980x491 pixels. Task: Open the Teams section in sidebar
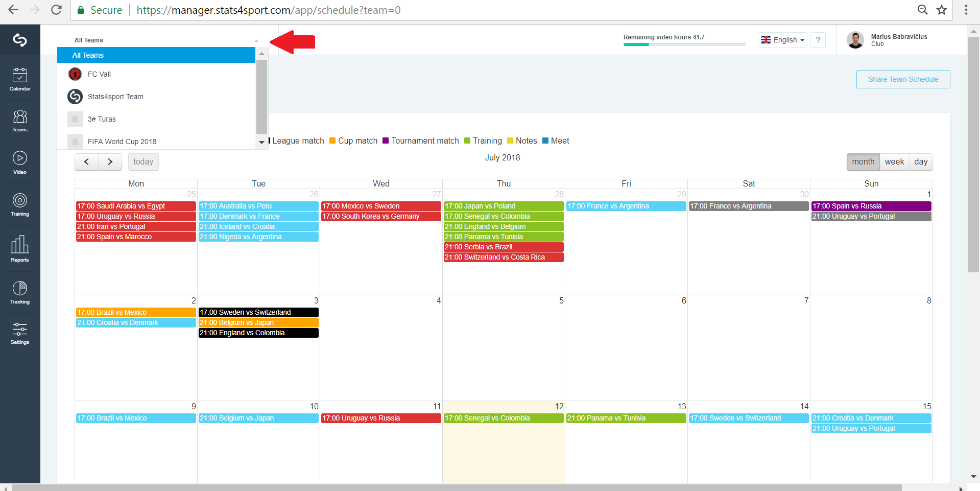coord(20,121)
